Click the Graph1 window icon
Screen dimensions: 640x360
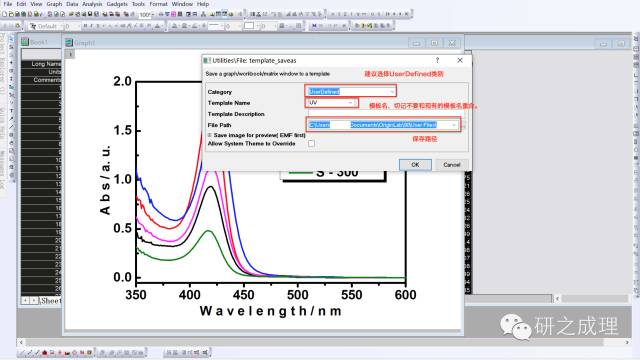pyautogui.click(x=69, y=42)
